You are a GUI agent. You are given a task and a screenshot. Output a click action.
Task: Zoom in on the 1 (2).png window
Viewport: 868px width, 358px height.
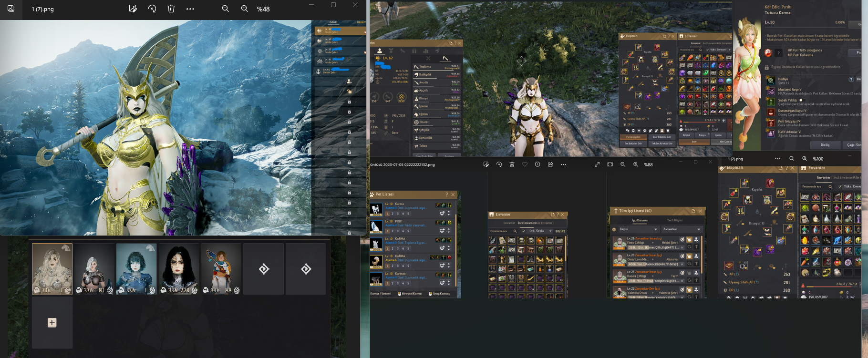[805, 159]
